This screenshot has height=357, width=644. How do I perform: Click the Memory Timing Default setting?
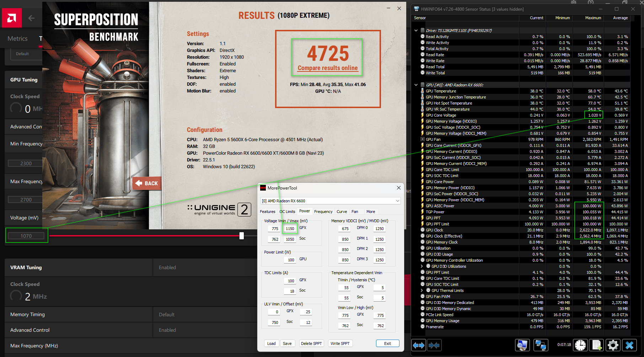tap(167, 314)
